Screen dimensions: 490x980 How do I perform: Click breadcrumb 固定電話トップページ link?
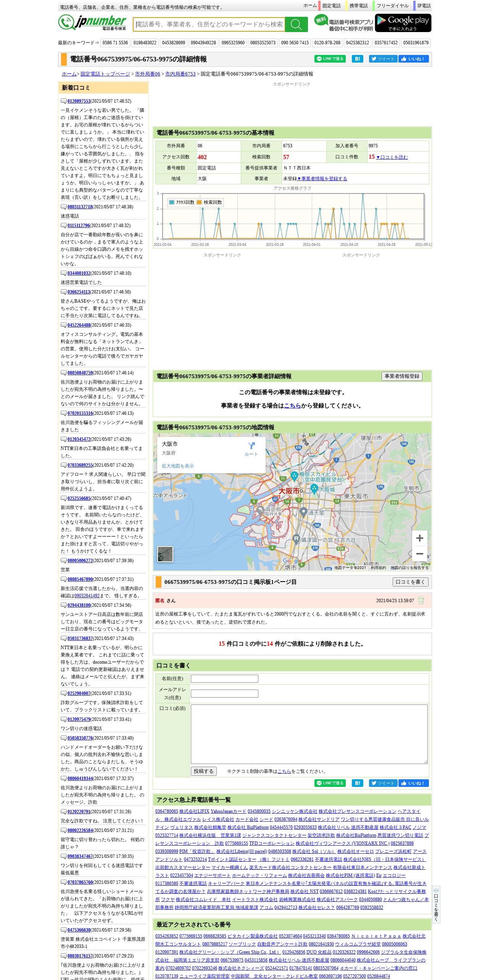point(105,74)
